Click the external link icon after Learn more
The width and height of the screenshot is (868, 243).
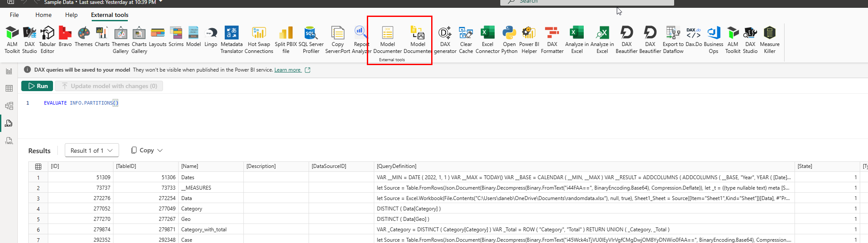[308, 70]
